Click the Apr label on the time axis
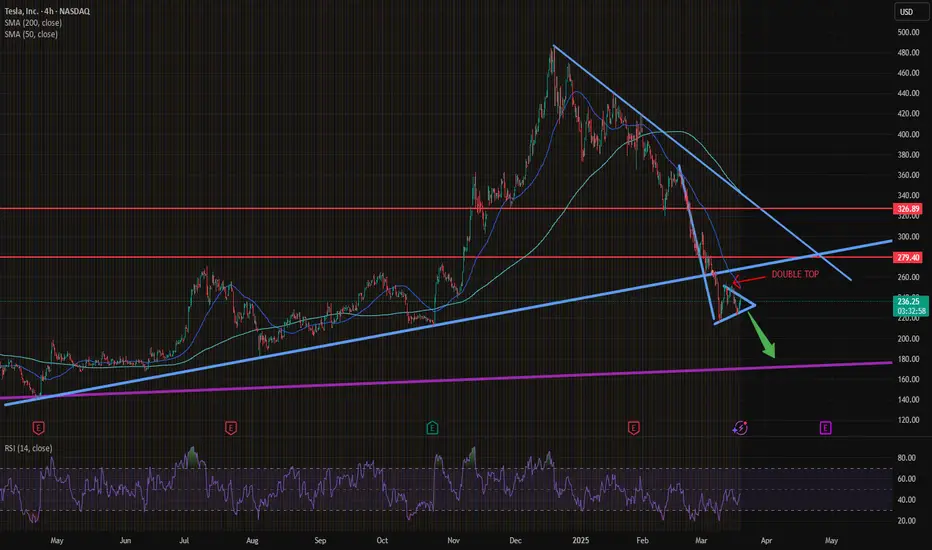932x550 pixels. tap(766, 540)
